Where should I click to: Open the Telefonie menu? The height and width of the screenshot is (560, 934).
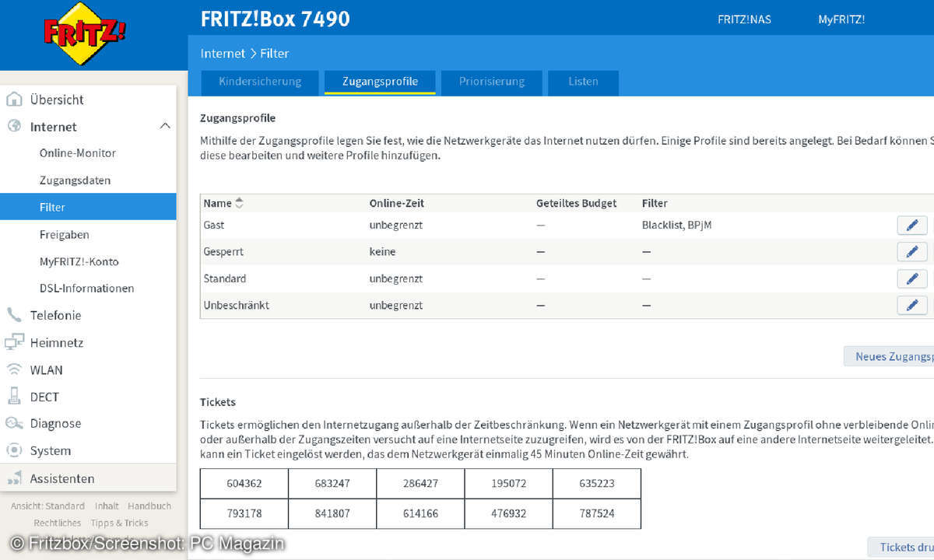pyautogui.click(x=56, y=315)
